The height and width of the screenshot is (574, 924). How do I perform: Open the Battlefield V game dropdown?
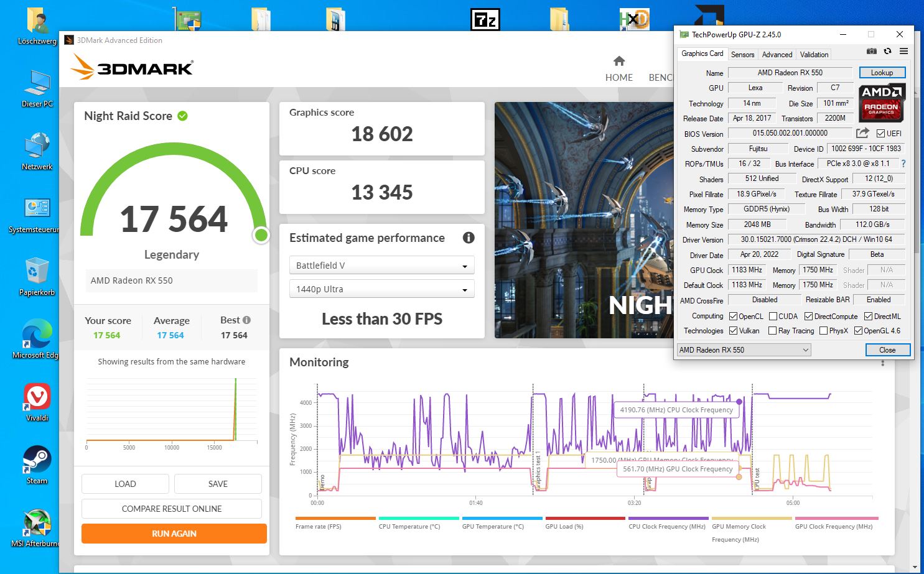[382, 265]
